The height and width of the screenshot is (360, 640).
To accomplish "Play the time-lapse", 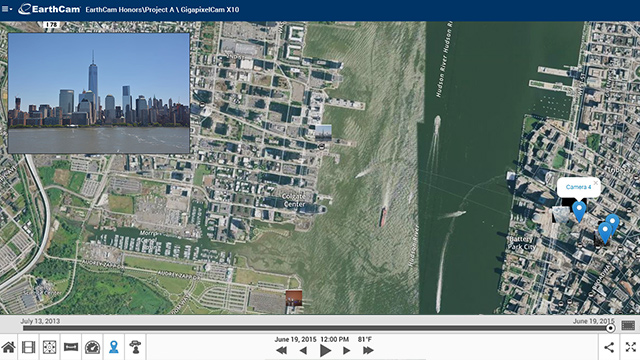I will pyautogui.click(x=325, y=350).
